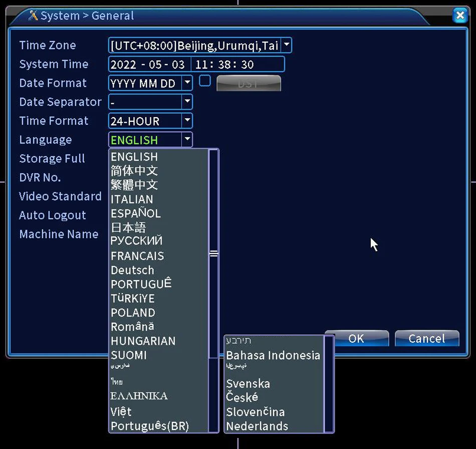Screen dimensions: 476x449
Task: Choose Nederlands from the second list
Action: pyautogui.click(x=257, y=426)
